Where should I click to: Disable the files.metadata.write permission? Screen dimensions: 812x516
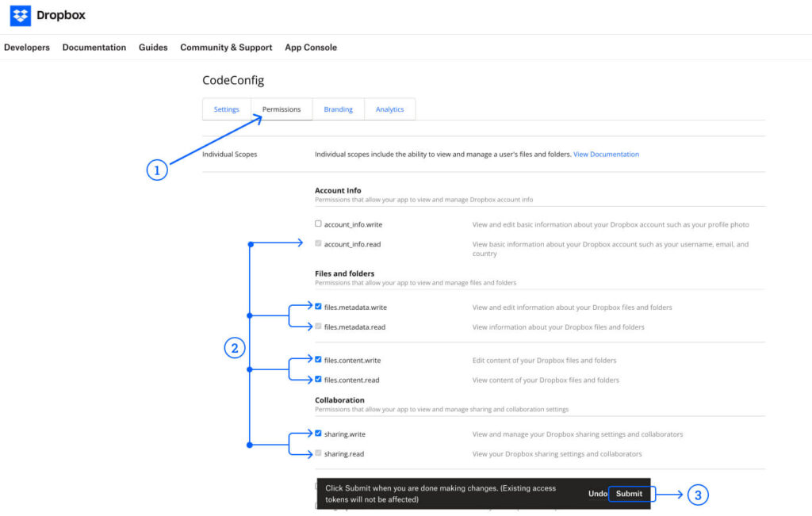(x=318, y=306)
